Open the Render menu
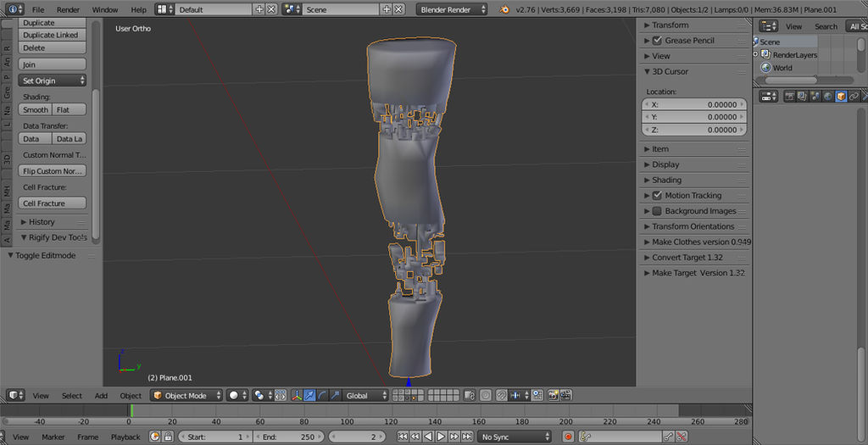868x445 pixels. 68,10
